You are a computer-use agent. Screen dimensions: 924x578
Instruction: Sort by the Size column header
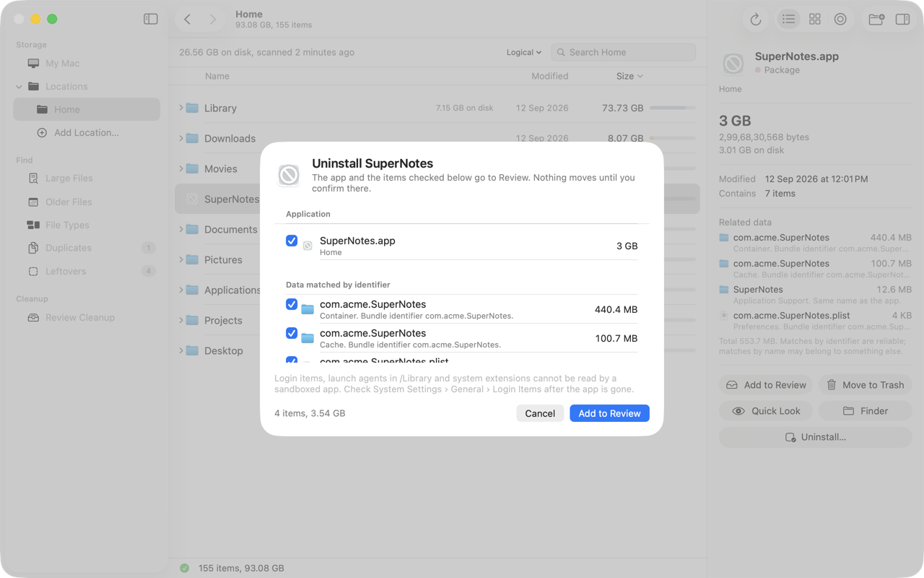click(629, 76)
